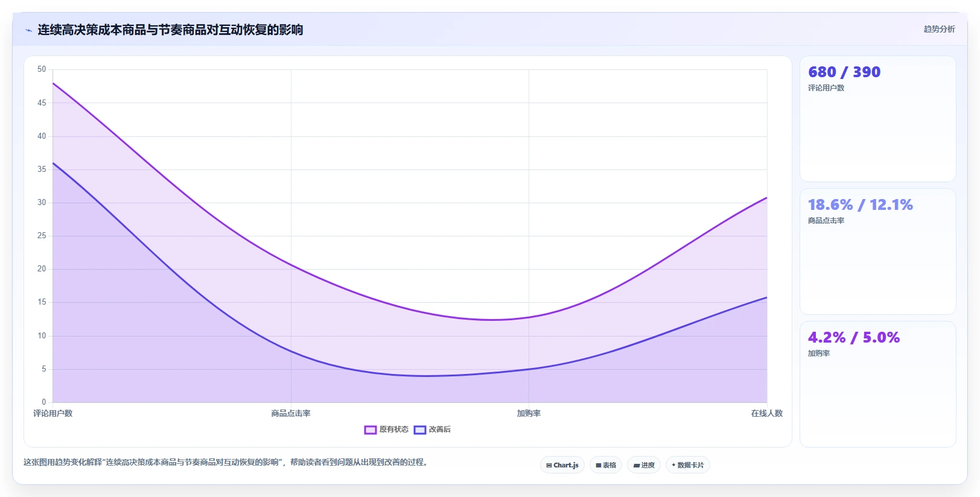This screenshot has height=497, width=980.
Task: Click the 表格 tag
Action: point(606,465)
